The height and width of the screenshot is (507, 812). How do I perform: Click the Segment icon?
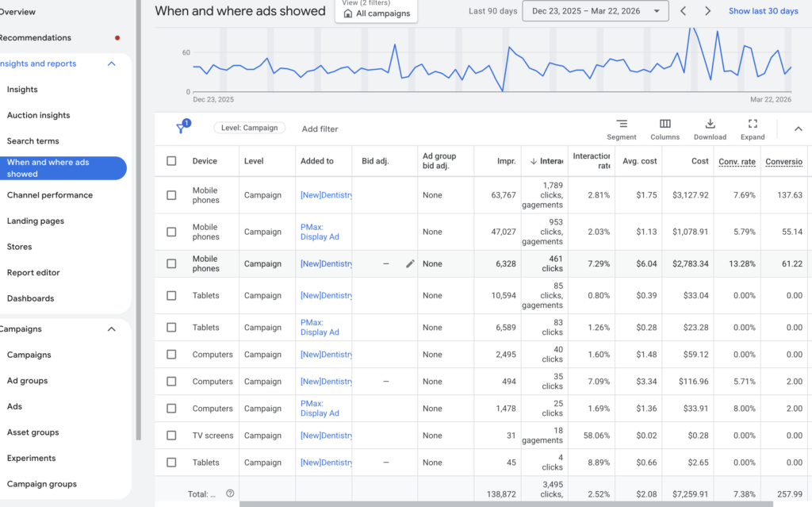622,125
